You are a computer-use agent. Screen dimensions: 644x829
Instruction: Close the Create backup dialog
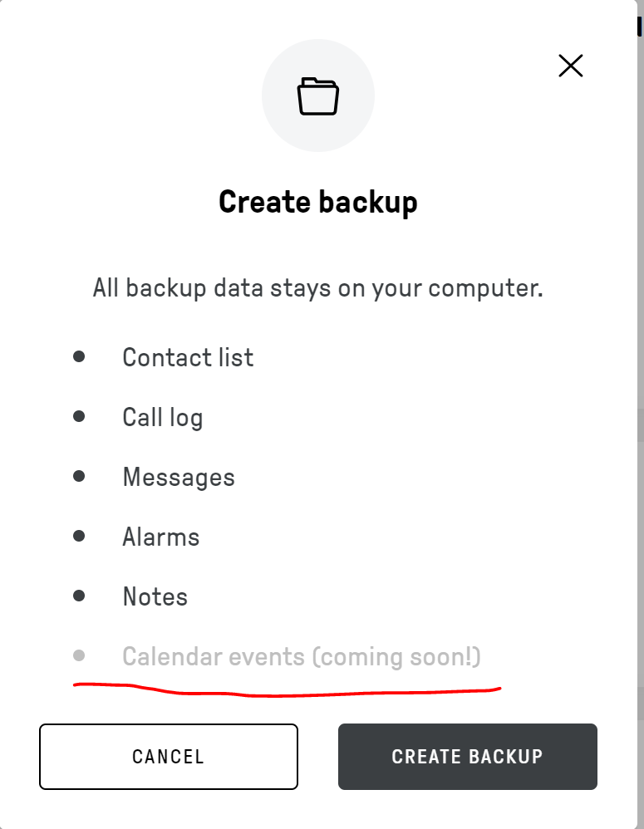[x=571, y=66]
